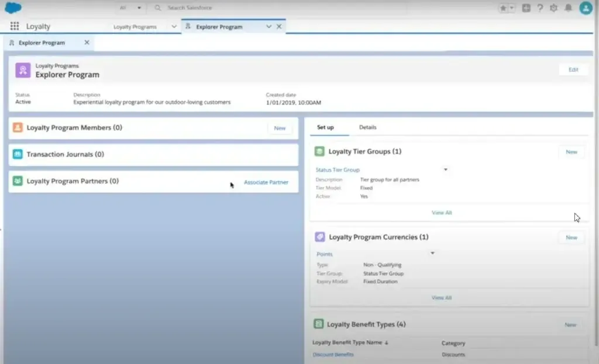The image size is (599, 364).
Task: Click the Loyalty Benefit Types icon
Action: [318, 324]
